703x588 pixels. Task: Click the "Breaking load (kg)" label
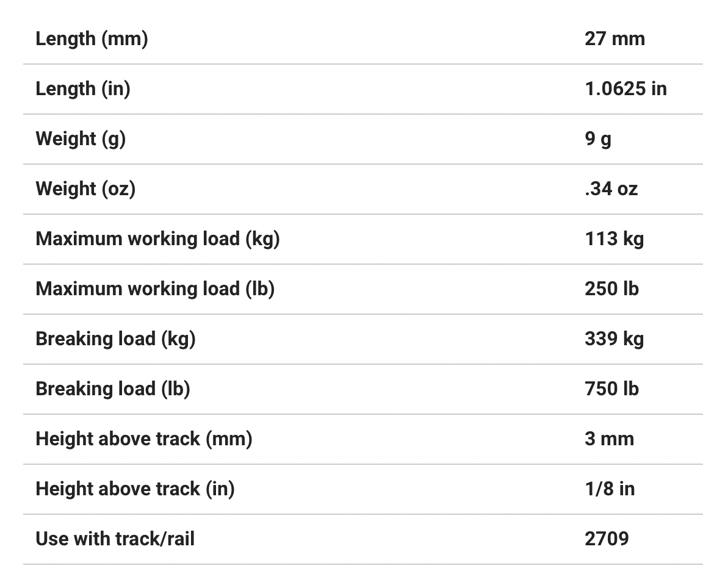point(115,339)
